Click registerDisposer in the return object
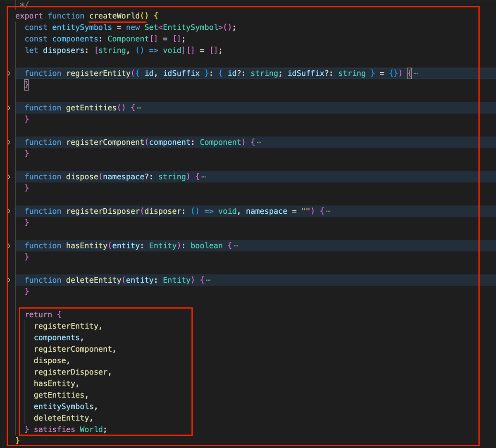496x448 pixels. (71, 372)
